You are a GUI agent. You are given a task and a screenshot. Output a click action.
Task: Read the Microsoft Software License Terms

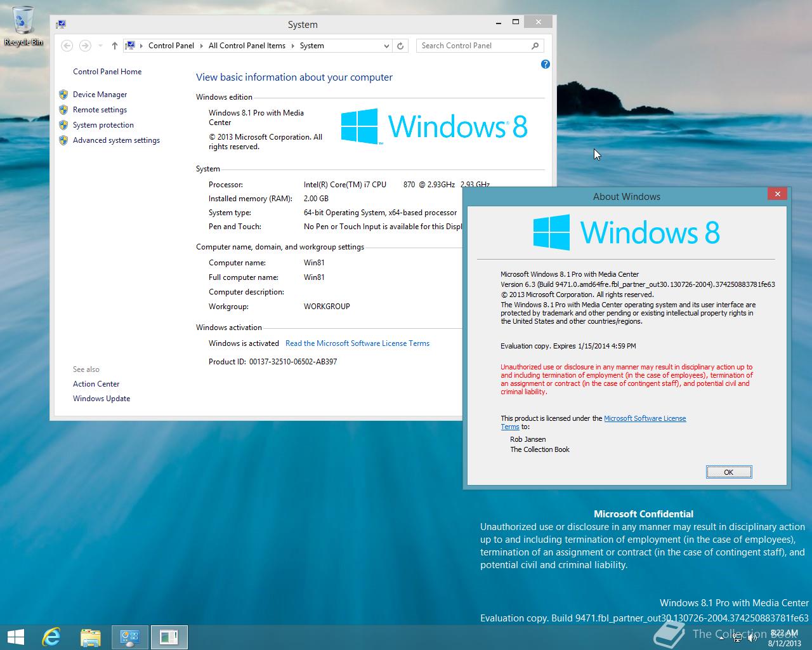click(x=357, y=343)
